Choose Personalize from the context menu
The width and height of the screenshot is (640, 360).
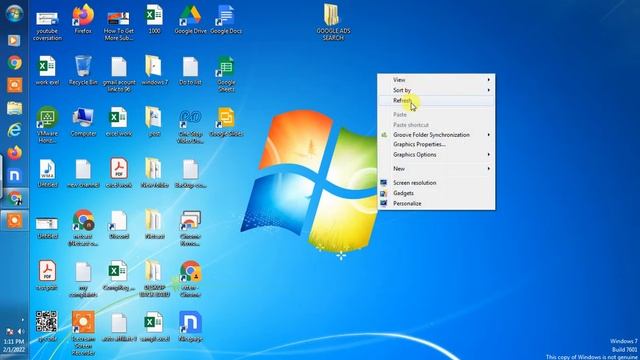(436, 203)
